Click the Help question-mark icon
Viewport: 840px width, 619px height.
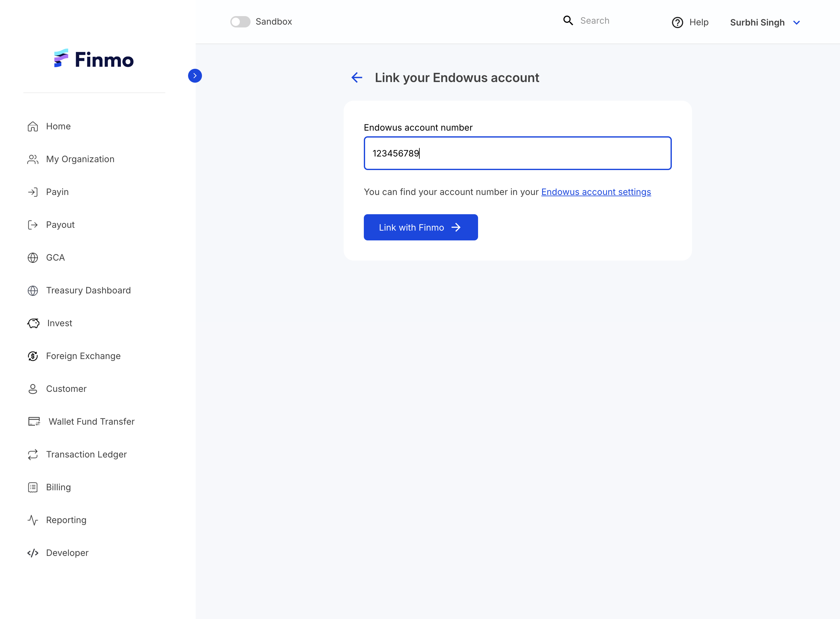[677, 22]
